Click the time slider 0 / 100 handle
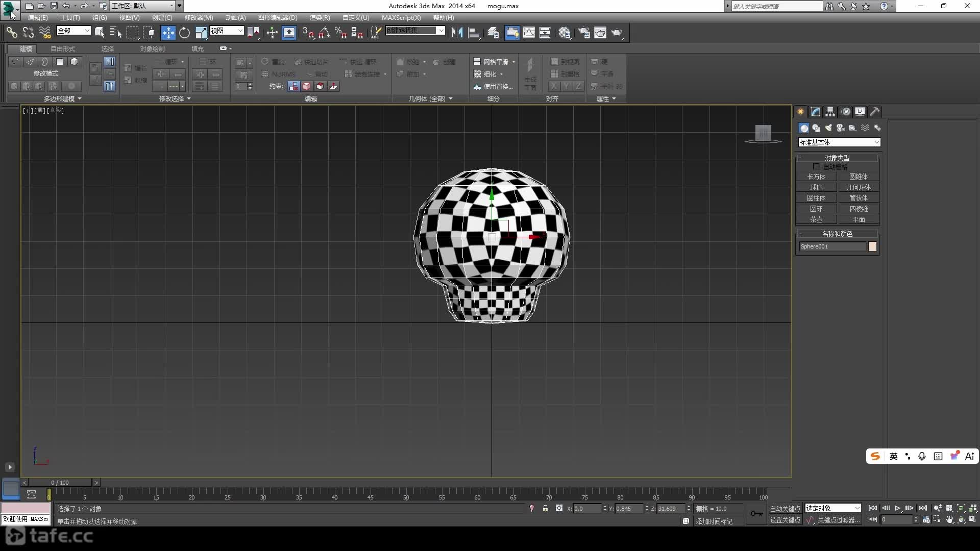This screenshot has width=980, height=551. pyautogui.click(x=60, y=482)
